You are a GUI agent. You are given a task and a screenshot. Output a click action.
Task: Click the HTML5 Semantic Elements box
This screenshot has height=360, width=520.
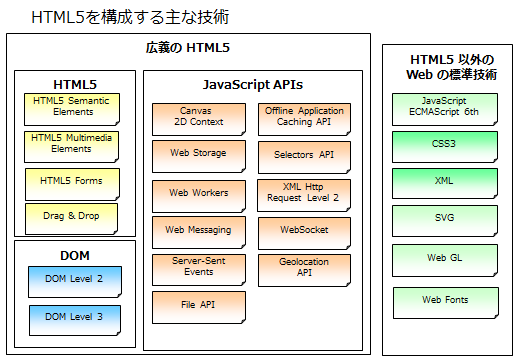click(72, 109)
